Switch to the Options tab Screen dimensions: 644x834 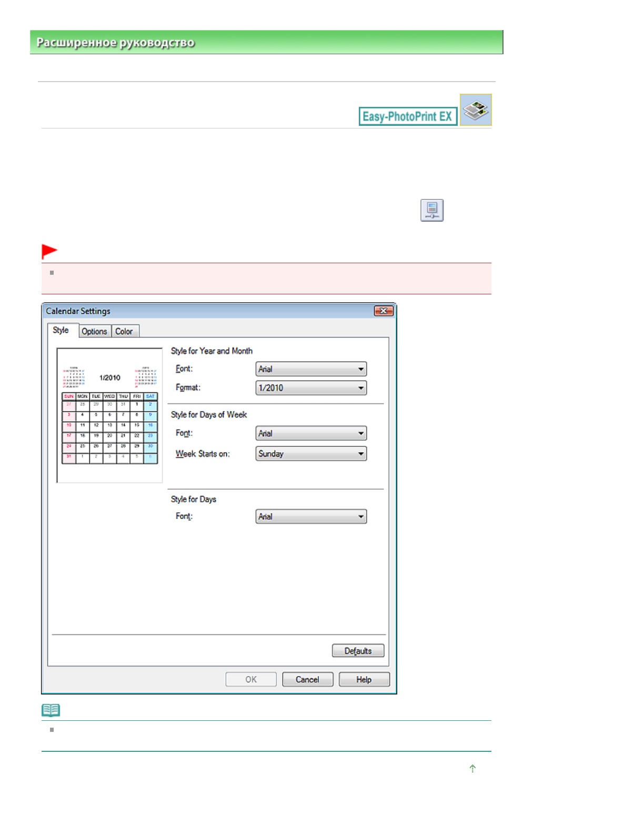pos(94,331)
